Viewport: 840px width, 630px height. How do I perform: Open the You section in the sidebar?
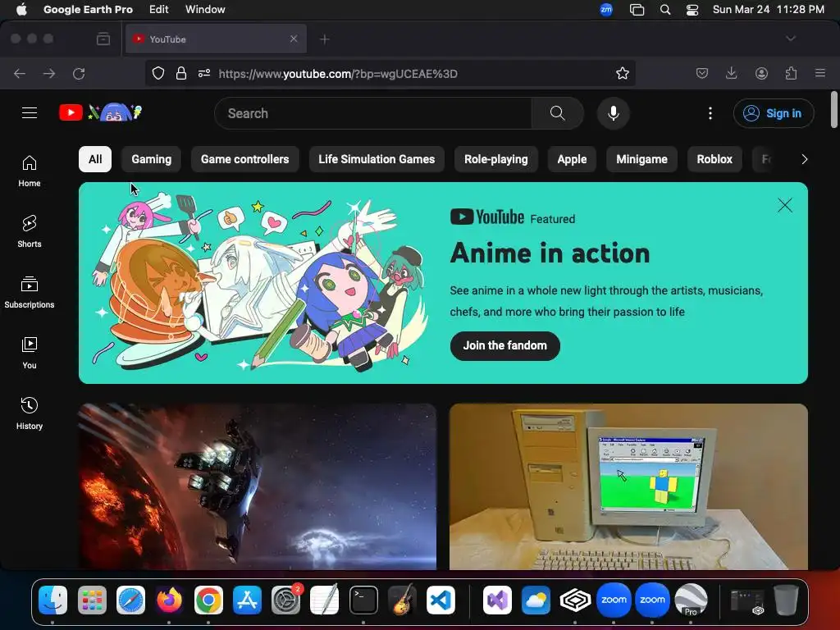[x=30, y=353]
